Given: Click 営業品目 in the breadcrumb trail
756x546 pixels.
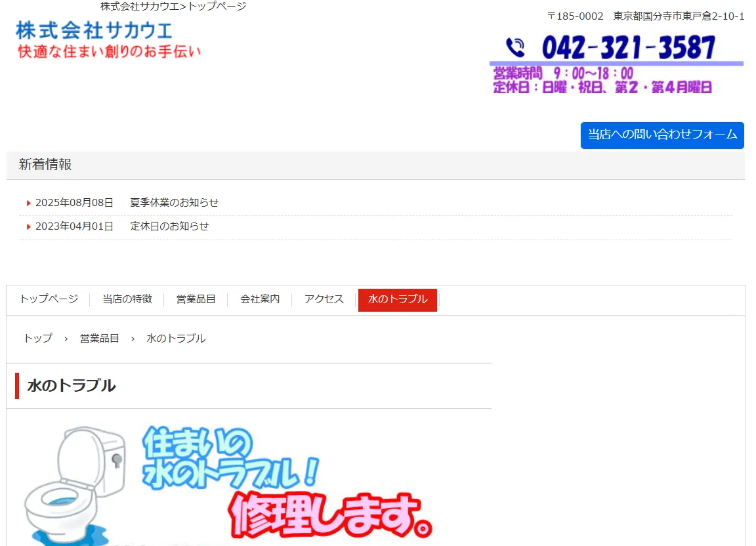Looking at the screenshot, I should click(x=99, y=339).
